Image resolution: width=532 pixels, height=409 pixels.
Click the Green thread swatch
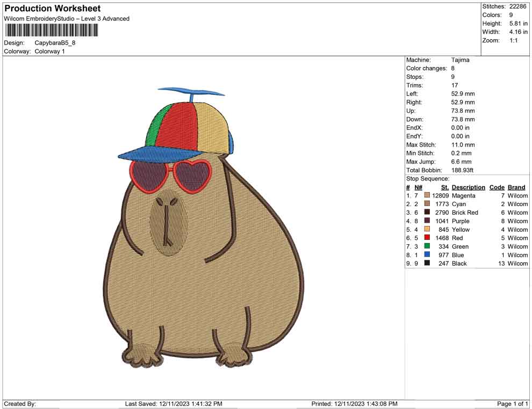(x=427, y=246)
